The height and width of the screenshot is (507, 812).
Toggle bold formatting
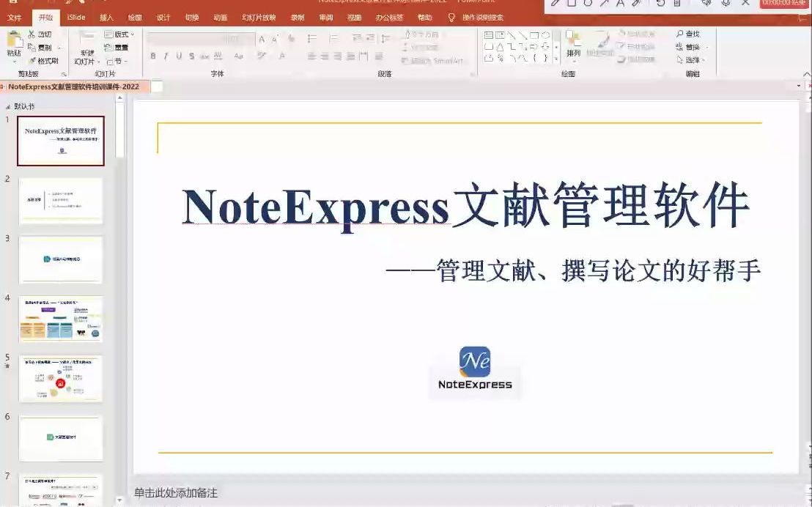pyautogui.click(x=152, y=56)
